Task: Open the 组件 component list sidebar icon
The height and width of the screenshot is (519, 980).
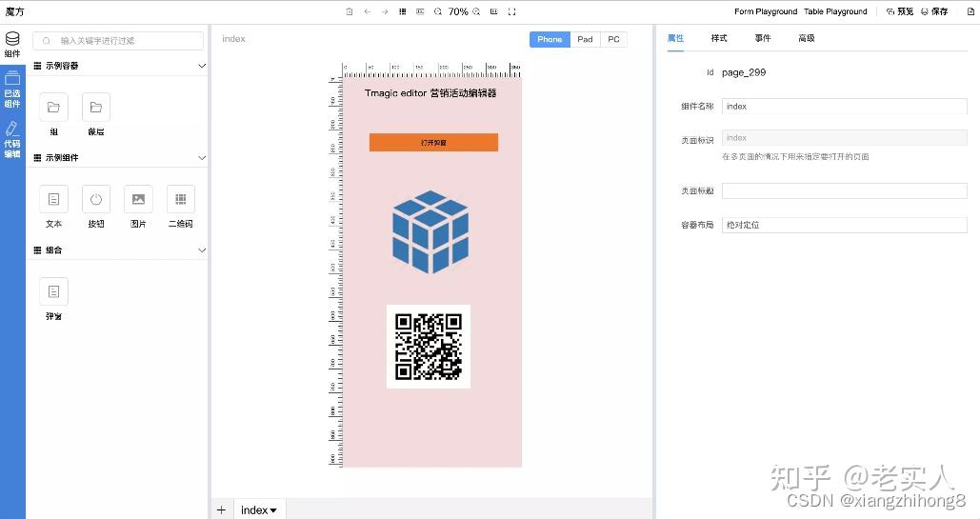Action: click(12, 45)
